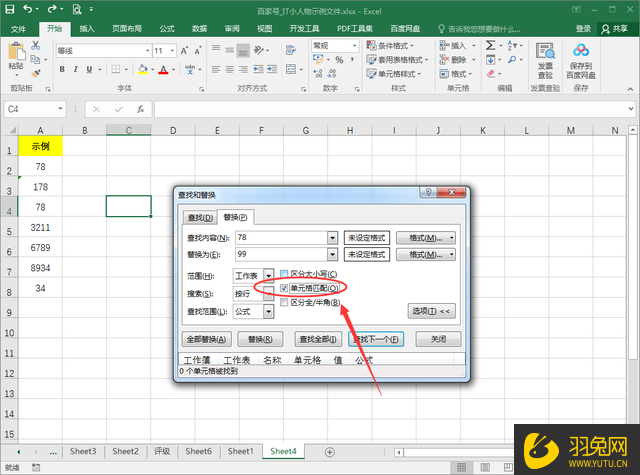
Task: Toggle Bold formatting
Action: coord(62,69)
